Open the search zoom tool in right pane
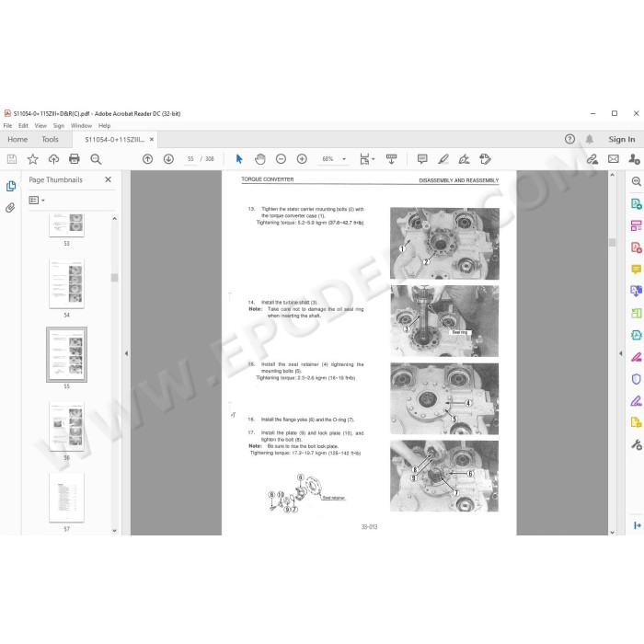This screenshot has width=644, height=644. (637, 181)
